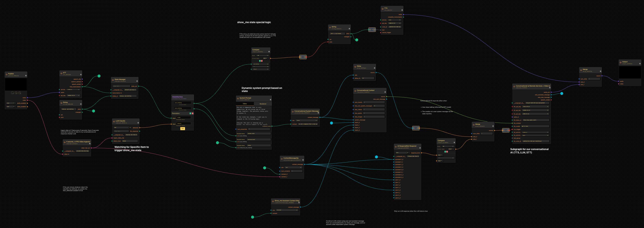Click llm_model field in Conversational subgraph
644x228 pixels.
tap(535, 126)
